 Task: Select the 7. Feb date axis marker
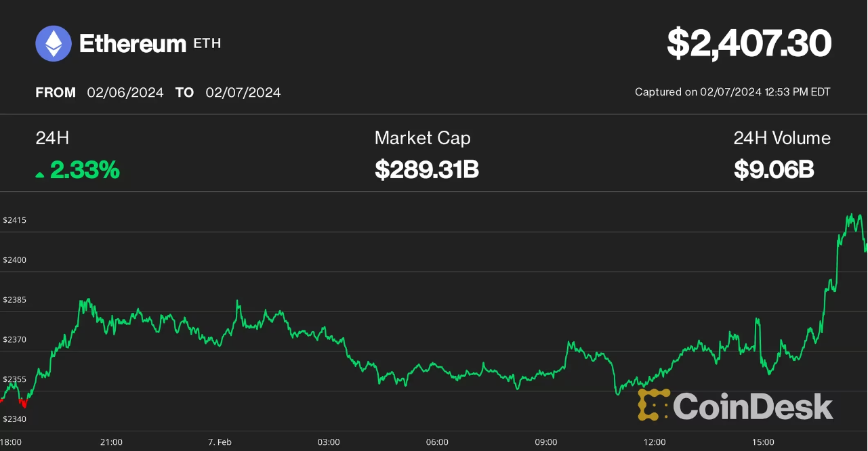[x=220, y=442]
